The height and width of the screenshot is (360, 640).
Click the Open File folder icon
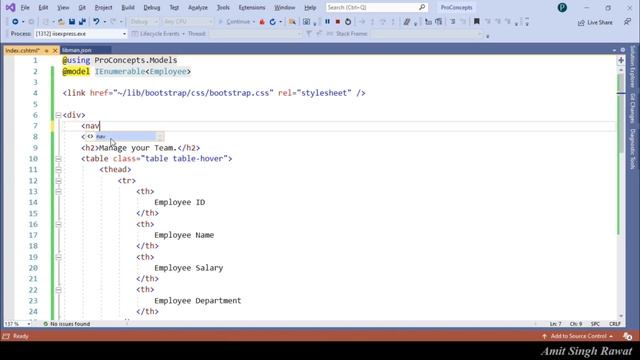pyautogui.click(x=61, y=22)
